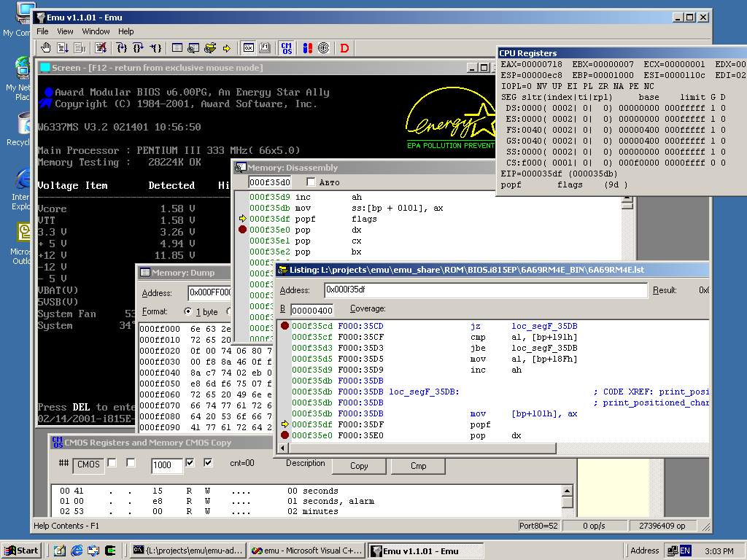The image size is (747, 560).
Task: Click the Copy button in CMOS panel
Action: click(359, 466)
